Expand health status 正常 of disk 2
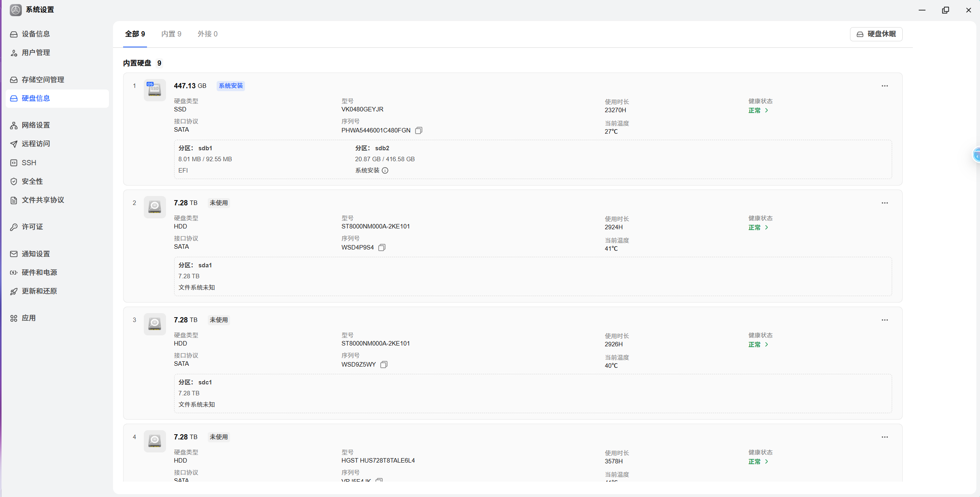This screenshot has height=497, width=980. (758, 228)
